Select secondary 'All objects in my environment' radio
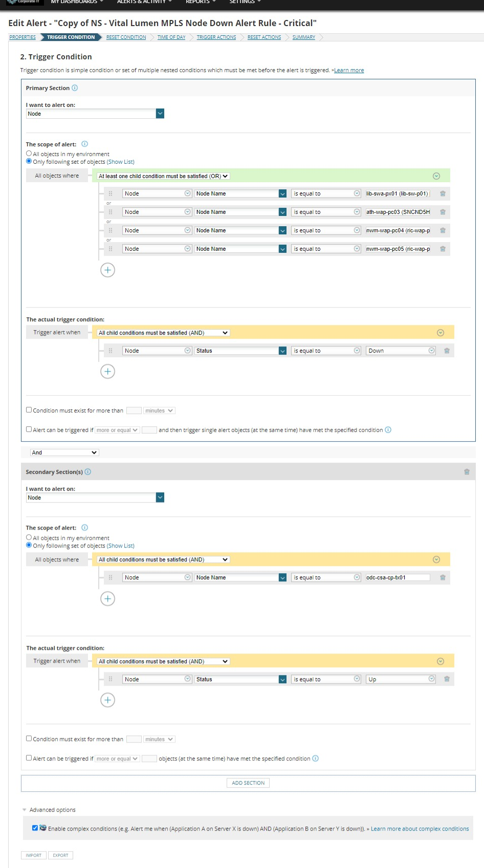Image resolution: width=484 pixels, height=868 pixels. coord(29,537)
